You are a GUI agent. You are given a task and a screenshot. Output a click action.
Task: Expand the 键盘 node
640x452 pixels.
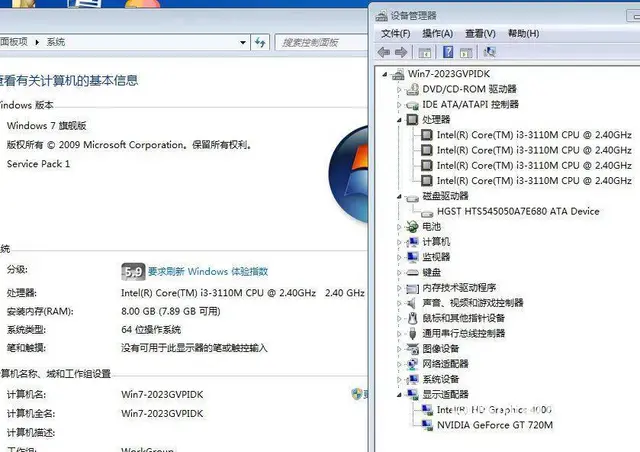399,272
